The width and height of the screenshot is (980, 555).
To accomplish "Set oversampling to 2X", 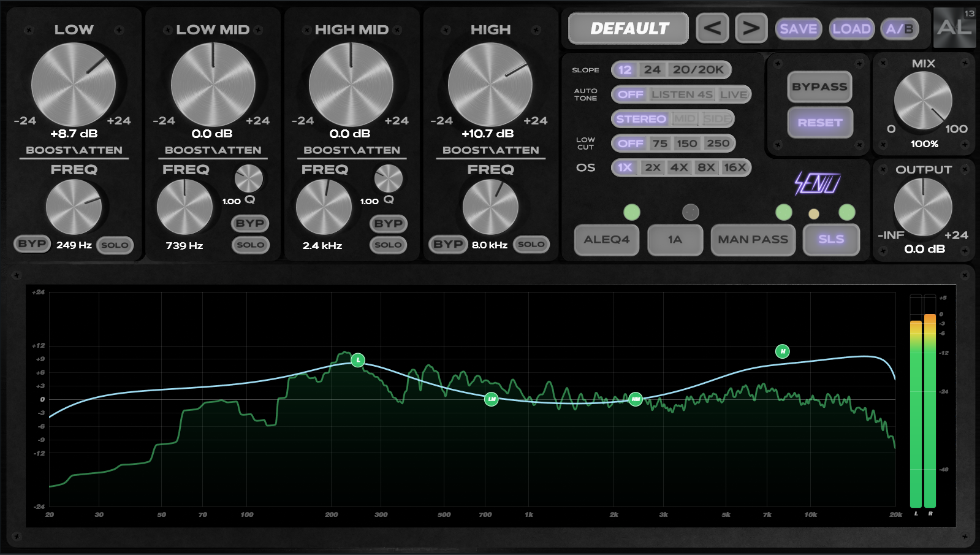I will (x=653, y=167).
